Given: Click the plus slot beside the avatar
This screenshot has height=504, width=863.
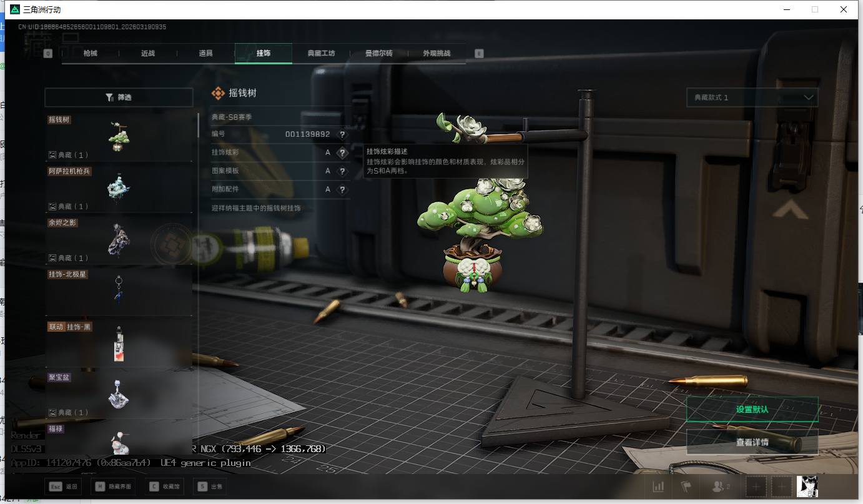Looking at the screenshot, I should tap(781, 487).
